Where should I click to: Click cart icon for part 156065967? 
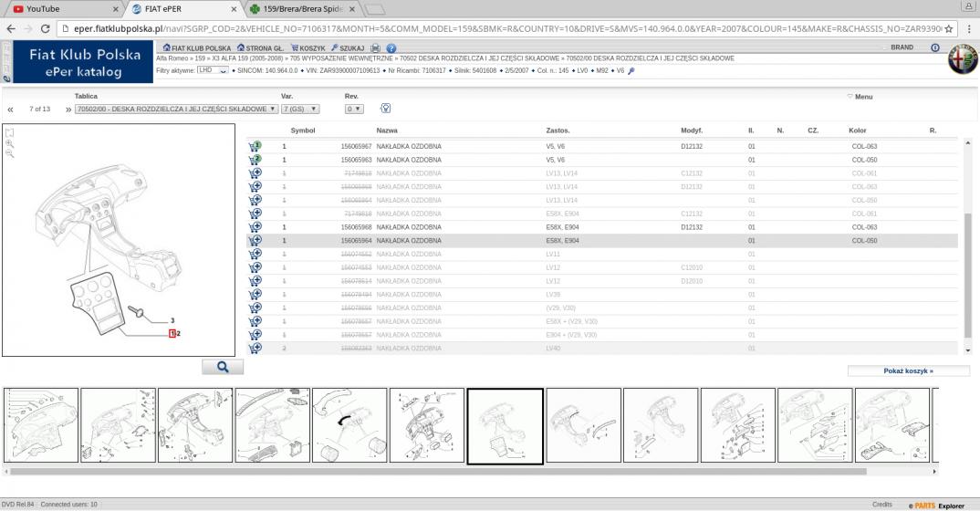point(255,146)
